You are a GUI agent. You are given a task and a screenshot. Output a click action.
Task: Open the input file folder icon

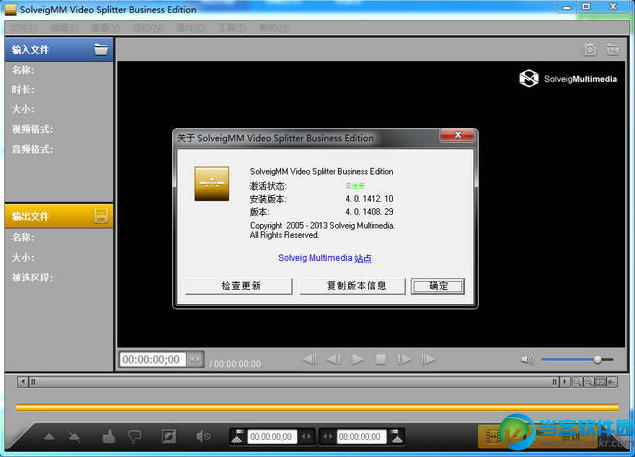[101, 49]
